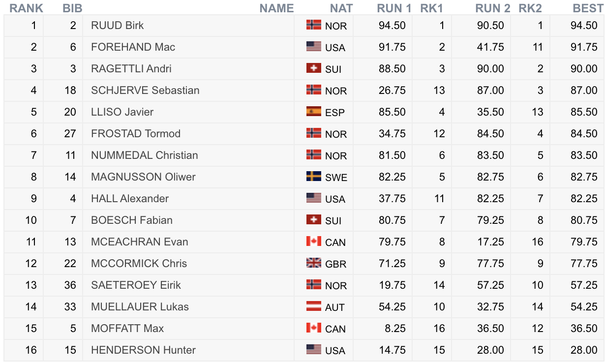This screenshot has height=364, width=605.
Task: Click BOESCH Fabian's best score 80.75
Action: (x=584, y=220)
